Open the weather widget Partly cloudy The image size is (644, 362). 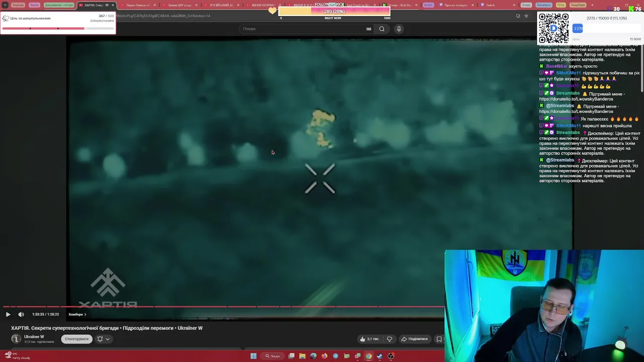point(17,356)
